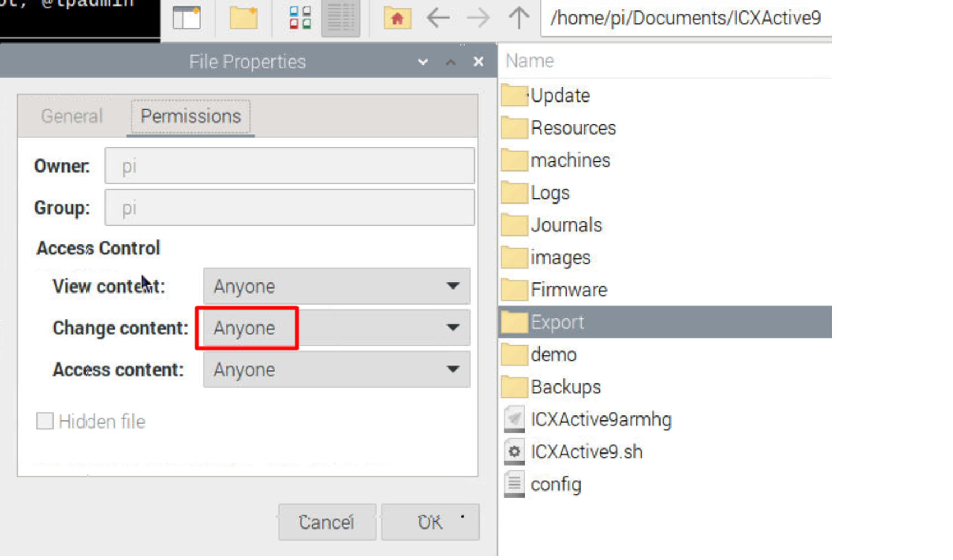Select the images folder name
The image size is (953, 560).
560,258
